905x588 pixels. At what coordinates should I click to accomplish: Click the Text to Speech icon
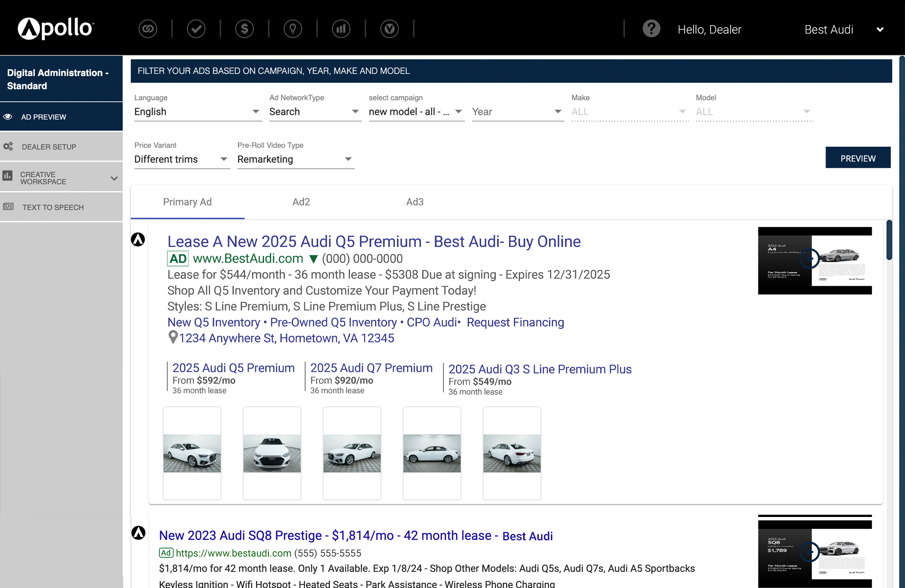coord(8,207)
